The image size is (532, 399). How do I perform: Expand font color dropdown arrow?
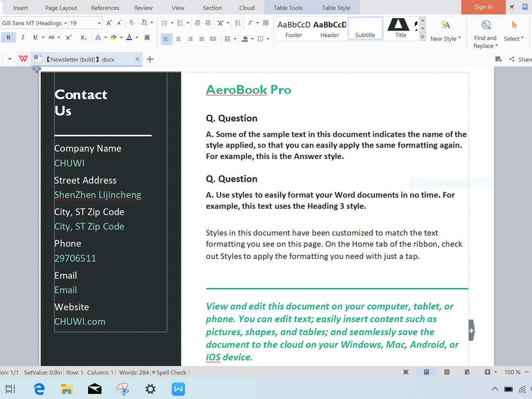pos(137,38)
